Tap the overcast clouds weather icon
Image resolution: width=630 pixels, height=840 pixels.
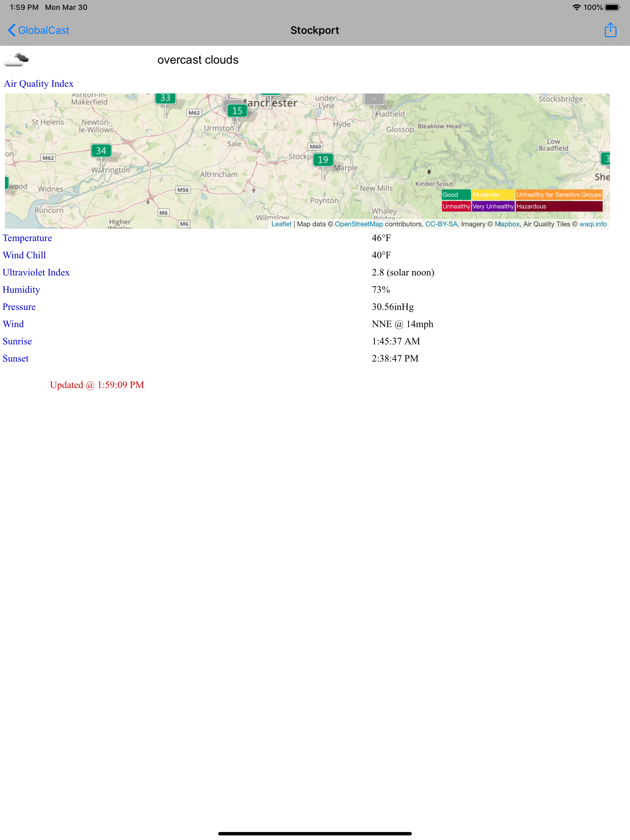16,60
